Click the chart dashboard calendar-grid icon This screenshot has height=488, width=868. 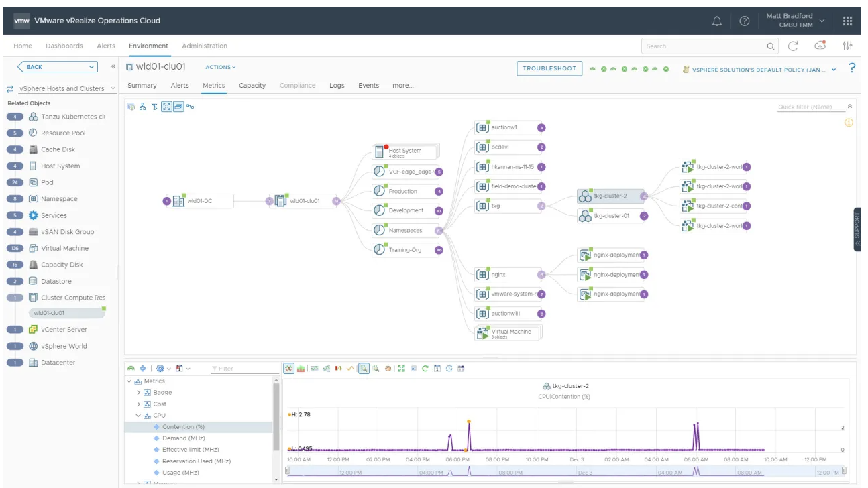[x=461, y=369]
